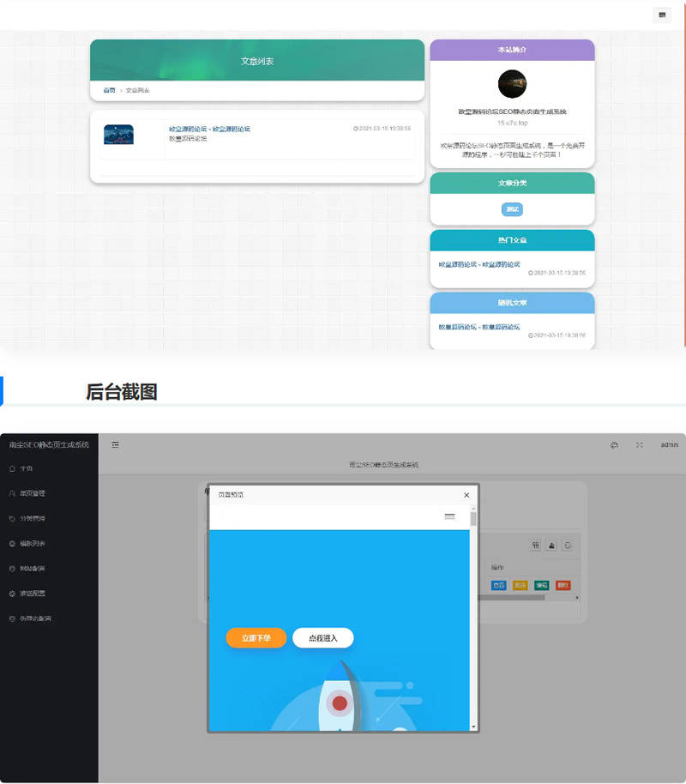686x784 pixels.
Task: Open the fourth sidebar item with gear icon
Action: coord(49,544)
